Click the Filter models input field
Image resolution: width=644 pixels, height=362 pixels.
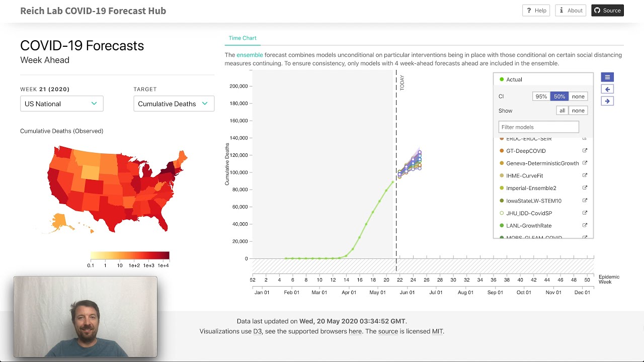pos(538,127)
